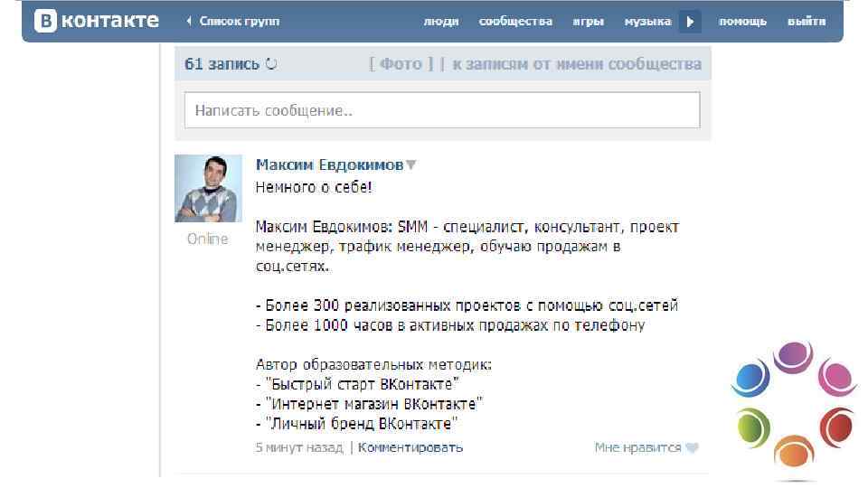This screenshot has height=488, width=868.
Task: Open the люди menu item
Action: coord(441,21)
